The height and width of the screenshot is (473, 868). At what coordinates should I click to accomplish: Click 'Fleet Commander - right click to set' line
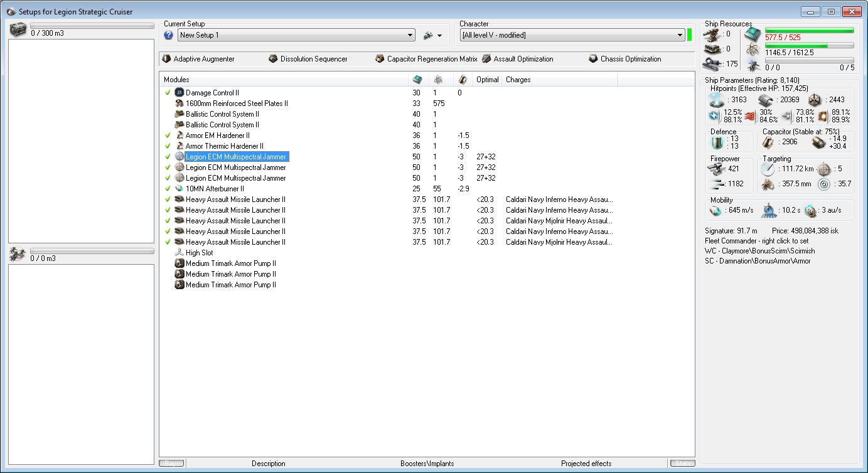click(758, 241)
